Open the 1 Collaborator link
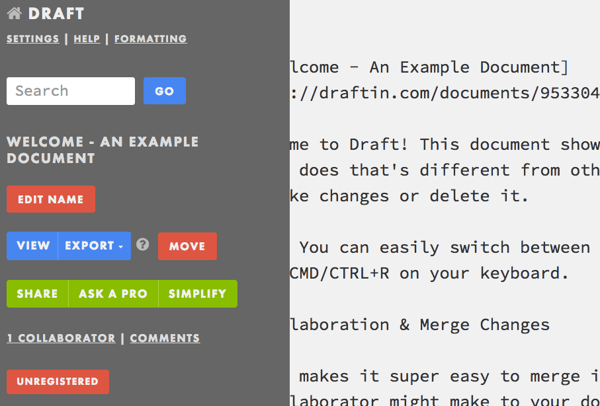Viewport: 600px width, 406px height. click(61, 338)
